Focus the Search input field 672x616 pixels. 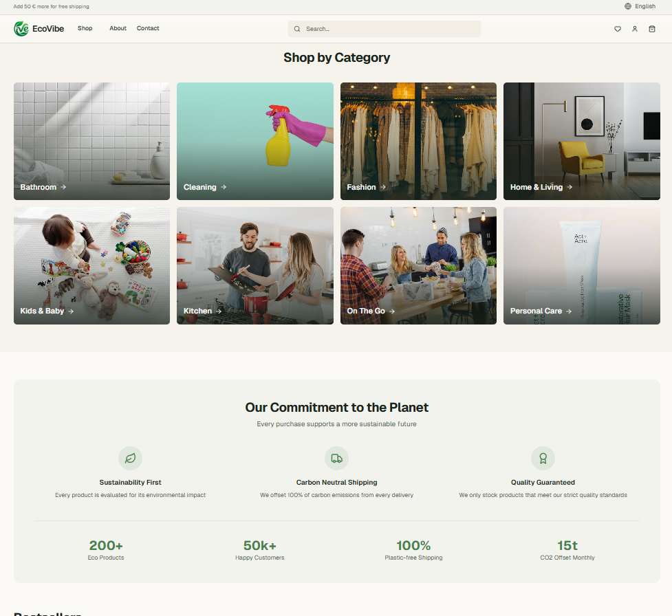point(384,29)
